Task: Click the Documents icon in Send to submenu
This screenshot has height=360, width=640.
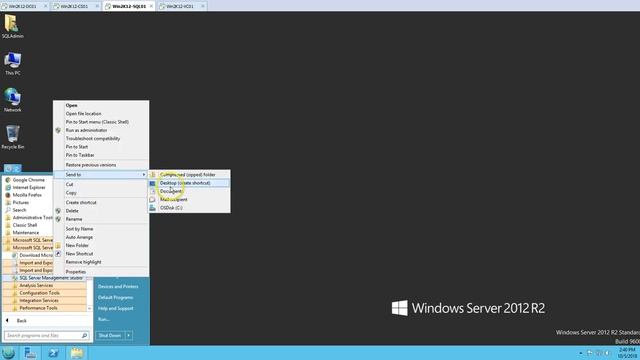Action: (153, 191)
